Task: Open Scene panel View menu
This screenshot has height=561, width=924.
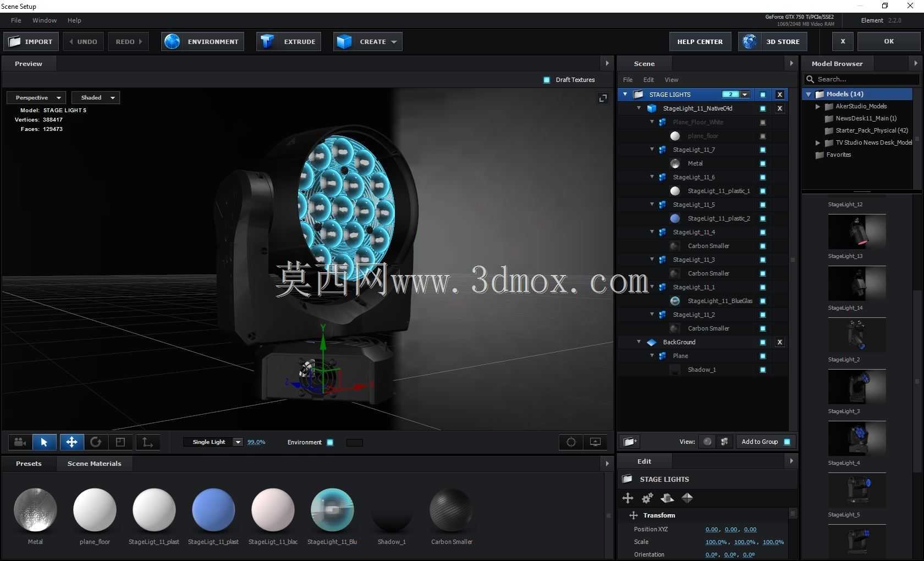Action: click(x=671, y=80)
